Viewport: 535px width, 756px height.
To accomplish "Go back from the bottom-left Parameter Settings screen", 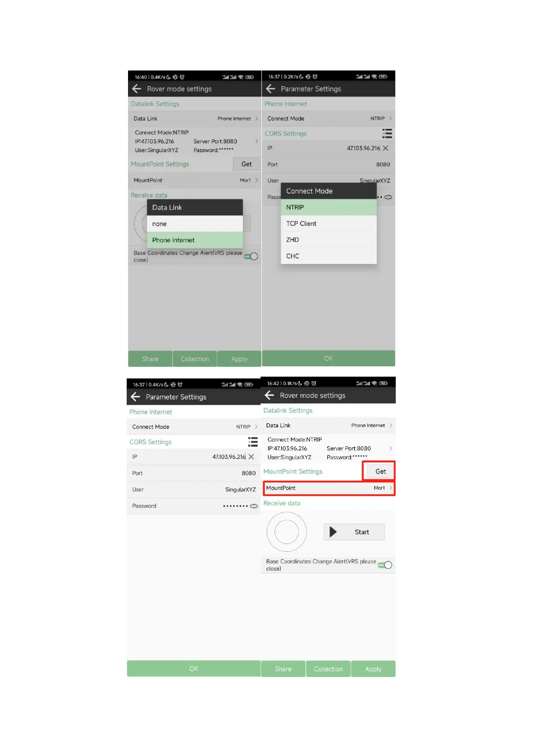I will 135,396.
